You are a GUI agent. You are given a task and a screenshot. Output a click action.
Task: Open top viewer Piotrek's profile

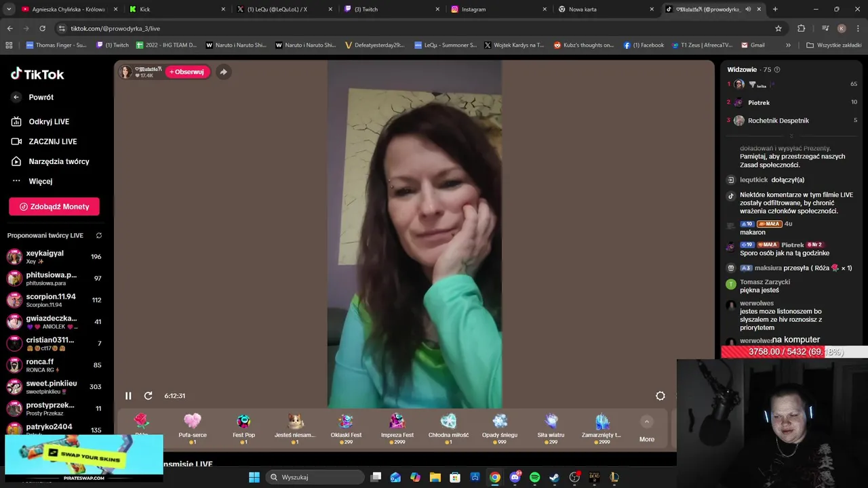click(759, 103)
